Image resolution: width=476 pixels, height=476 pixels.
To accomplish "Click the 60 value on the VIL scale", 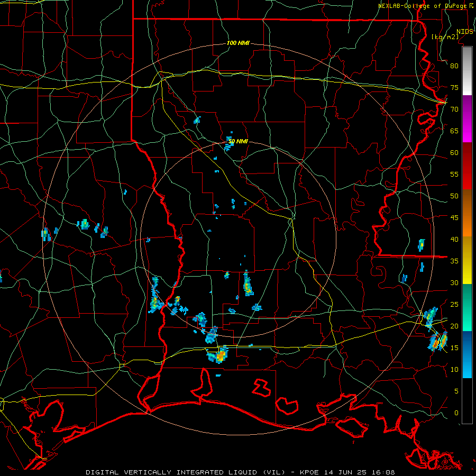I will tap(454, 153).
